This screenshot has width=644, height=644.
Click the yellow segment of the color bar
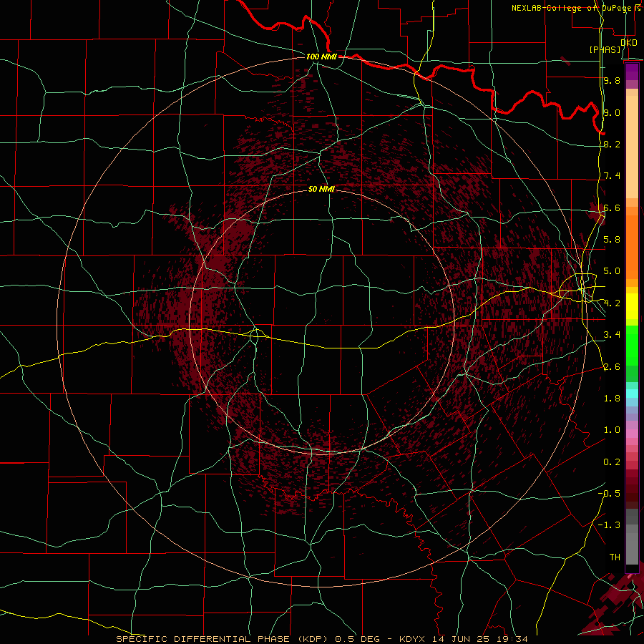632,306
